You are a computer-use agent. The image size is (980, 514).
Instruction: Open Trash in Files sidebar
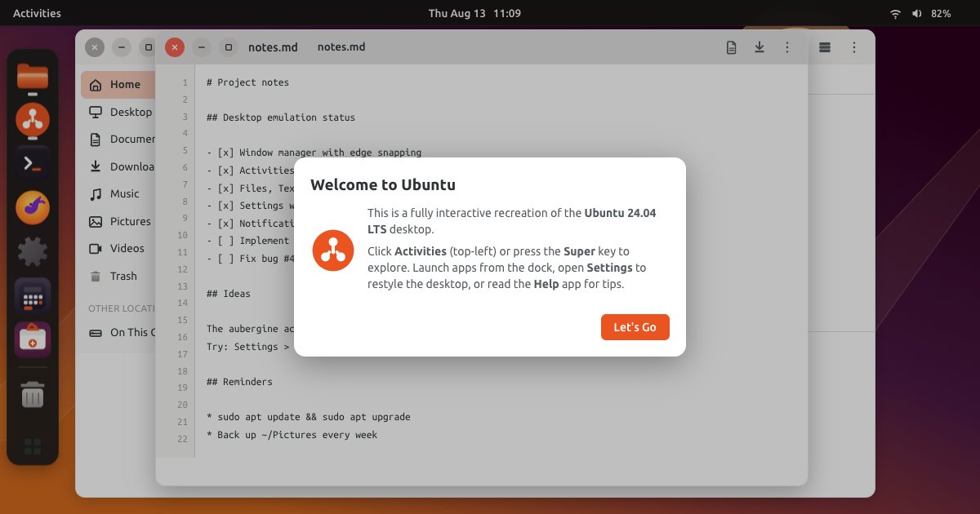[118, 276]
